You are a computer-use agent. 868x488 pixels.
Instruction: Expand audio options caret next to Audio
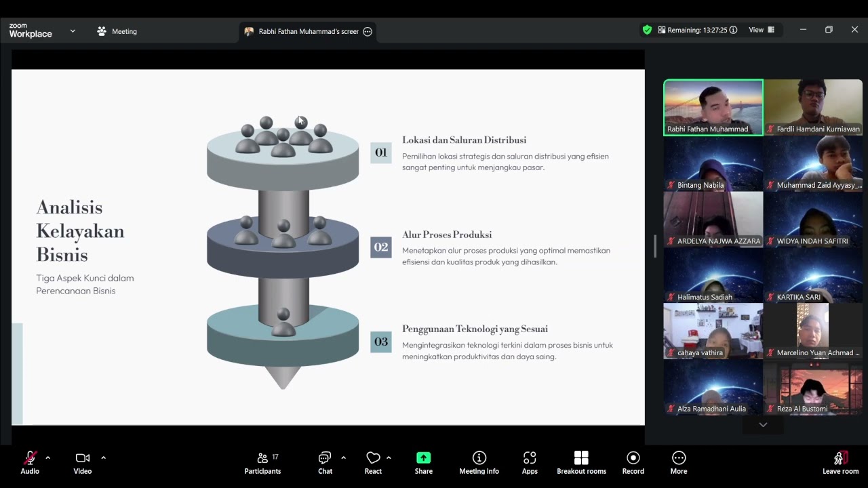point(47,457)
